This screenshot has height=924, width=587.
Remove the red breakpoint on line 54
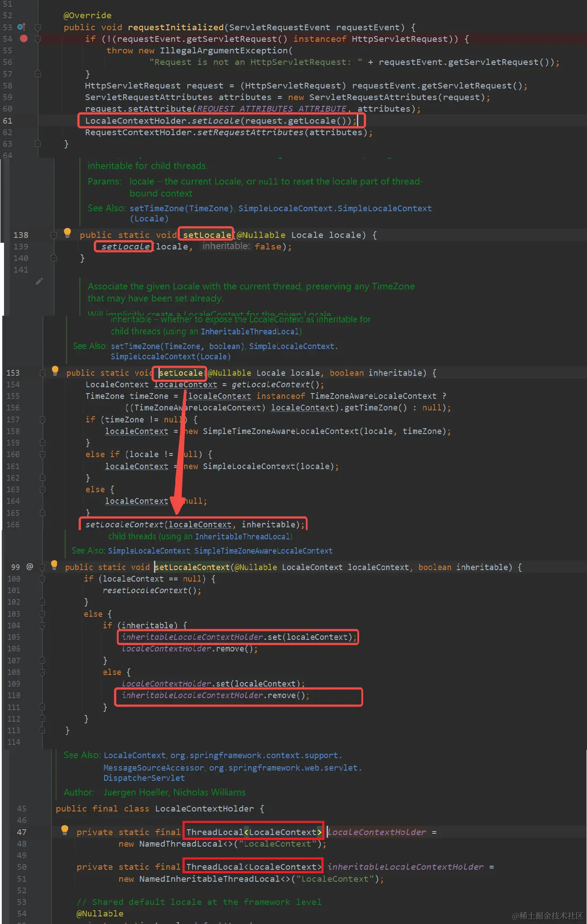pyautogui.click(x=24, y=39)
